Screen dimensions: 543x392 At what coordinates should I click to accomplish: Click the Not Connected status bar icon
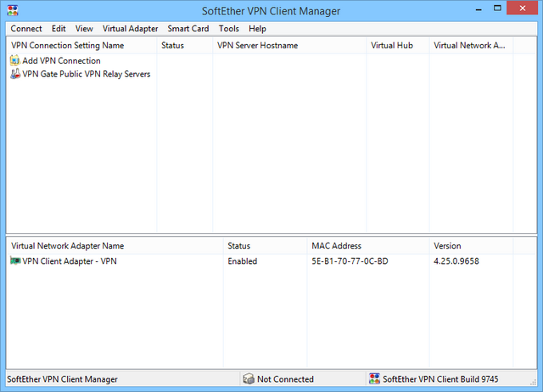tap(249, 379)
